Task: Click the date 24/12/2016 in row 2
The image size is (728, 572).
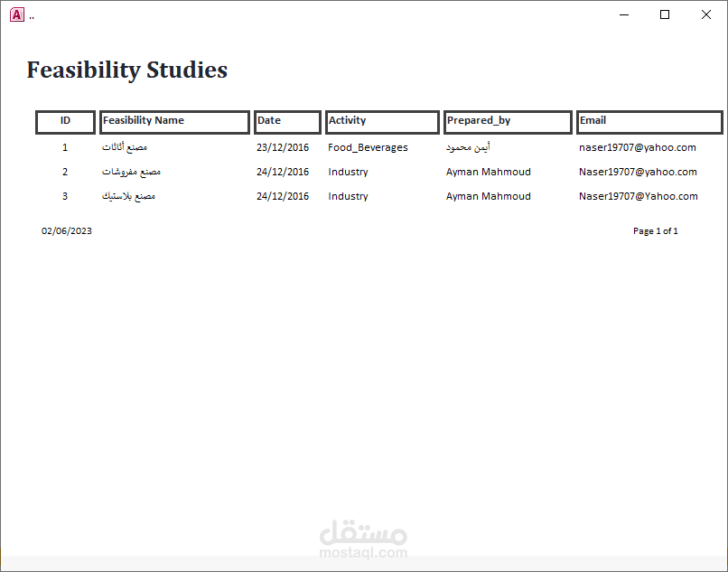Action: coord(283,172)
